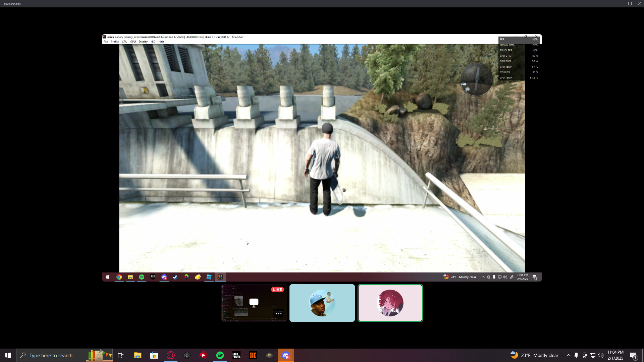Open Spotify from the Windows taskbar
The width and height of the screenshot is (644, 362).
click(220, 355)
